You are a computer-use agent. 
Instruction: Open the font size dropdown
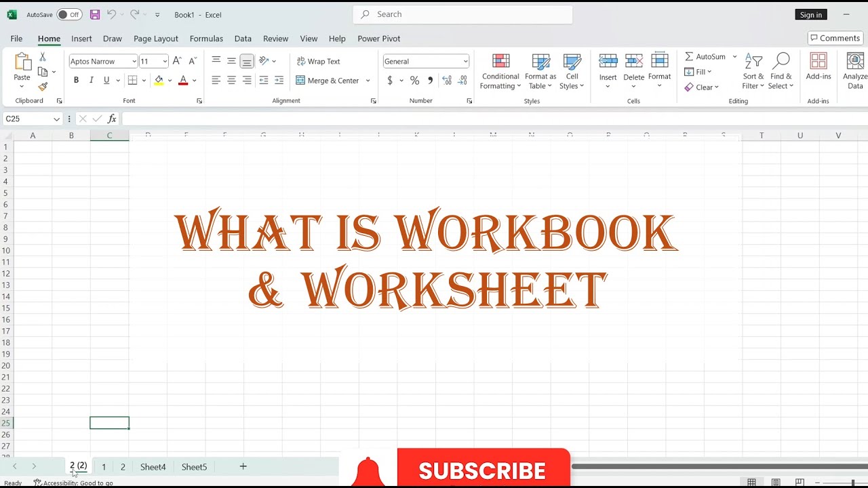tap(165, 61)
